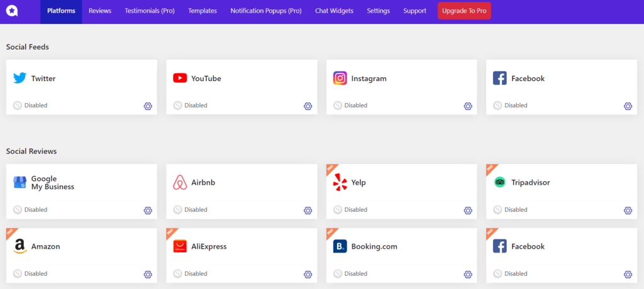Open Google My Business settings gear
Image resolution: width=644 pixels, height=289 pixels.
(148, 210)
